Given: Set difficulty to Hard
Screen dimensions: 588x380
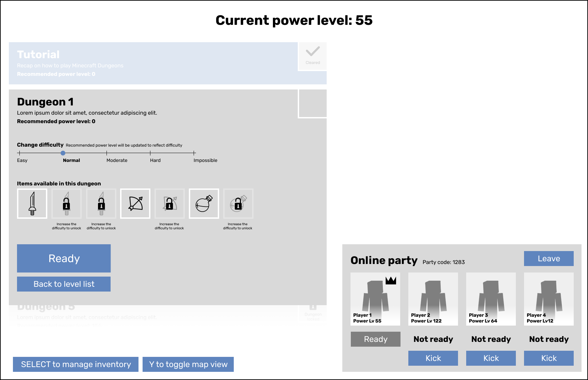Looking at the screenshot, I should click(x=150, y=153).
